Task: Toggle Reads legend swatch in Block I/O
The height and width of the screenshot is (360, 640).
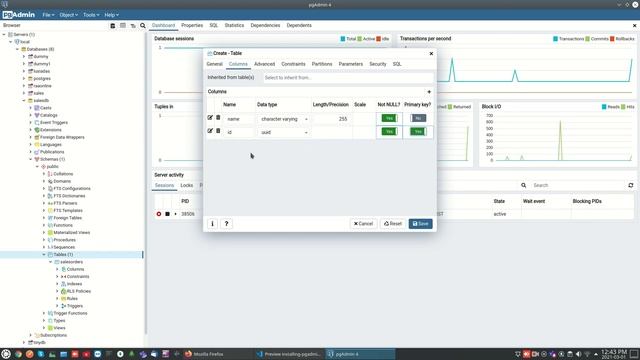Action: tap(604, 107)
